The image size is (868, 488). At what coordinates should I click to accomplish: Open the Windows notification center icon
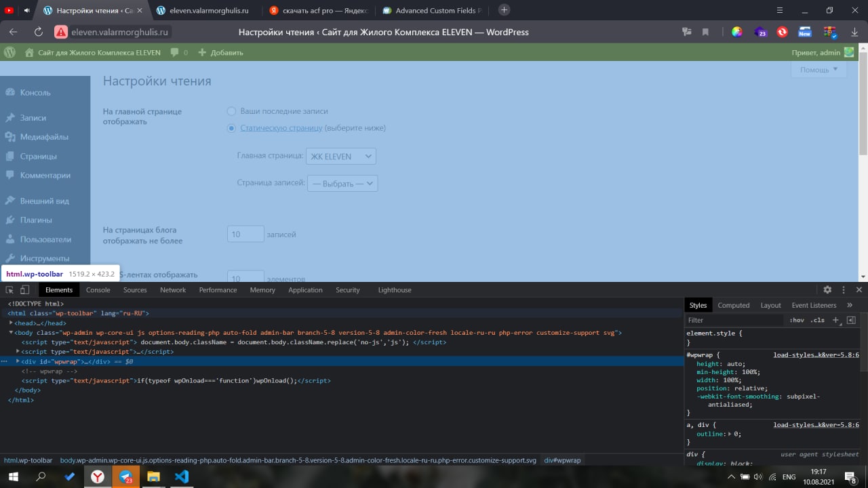tap(850, 476)
